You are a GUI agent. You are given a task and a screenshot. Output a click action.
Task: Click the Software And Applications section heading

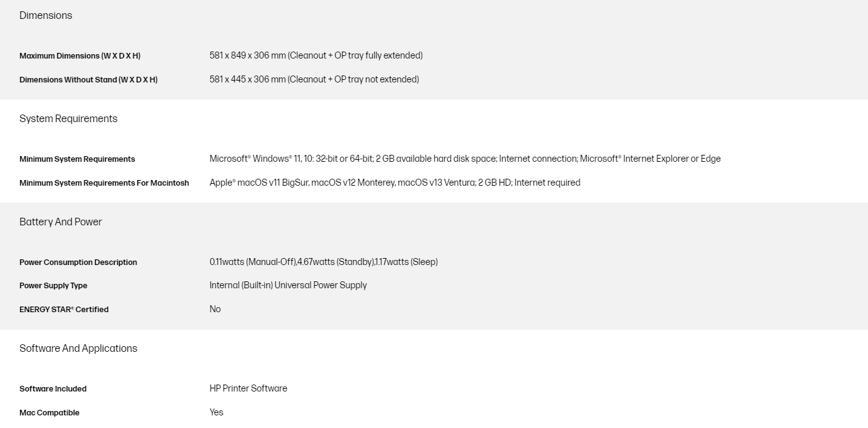[78, 349]
